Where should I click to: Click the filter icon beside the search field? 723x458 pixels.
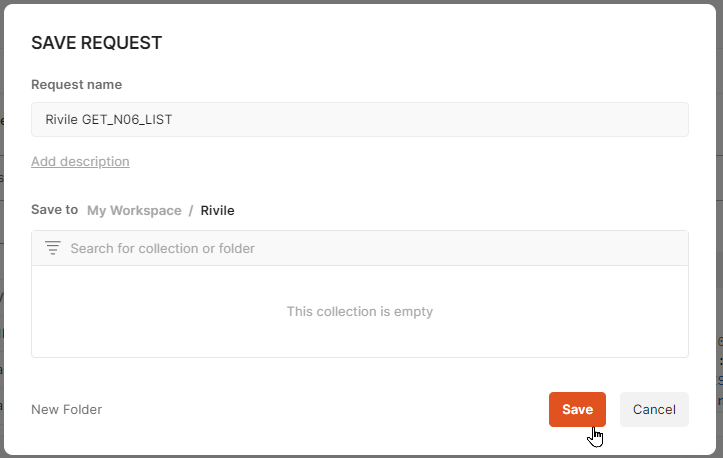(53, 248)
